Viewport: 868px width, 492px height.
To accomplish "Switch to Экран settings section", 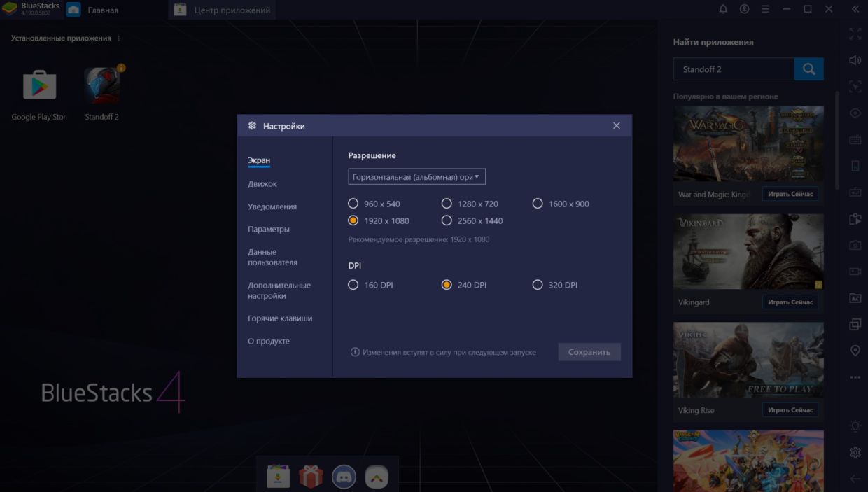I will 259,160.
